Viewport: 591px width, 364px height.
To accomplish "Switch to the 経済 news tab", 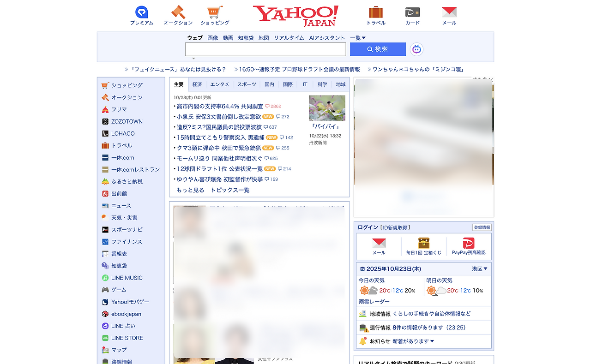I will click(x=197, y=84).
